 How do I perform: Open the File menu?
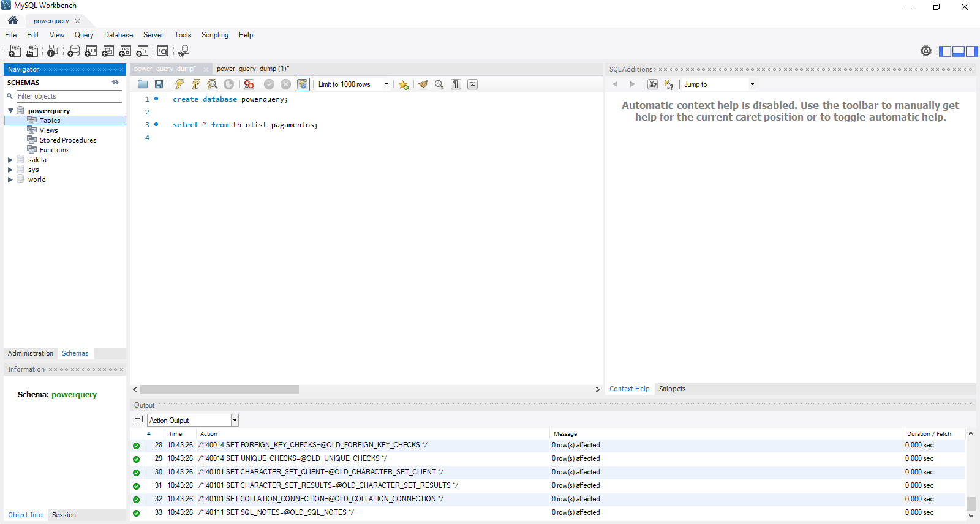coord(11,35)
